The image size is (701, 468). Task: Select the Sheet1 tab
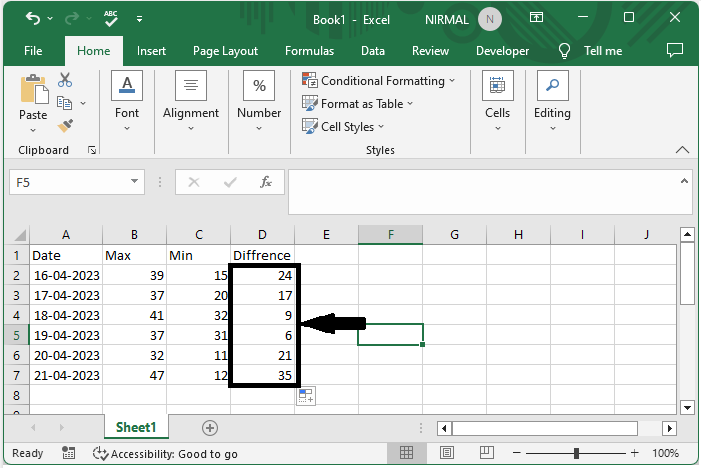coord(136,427)
